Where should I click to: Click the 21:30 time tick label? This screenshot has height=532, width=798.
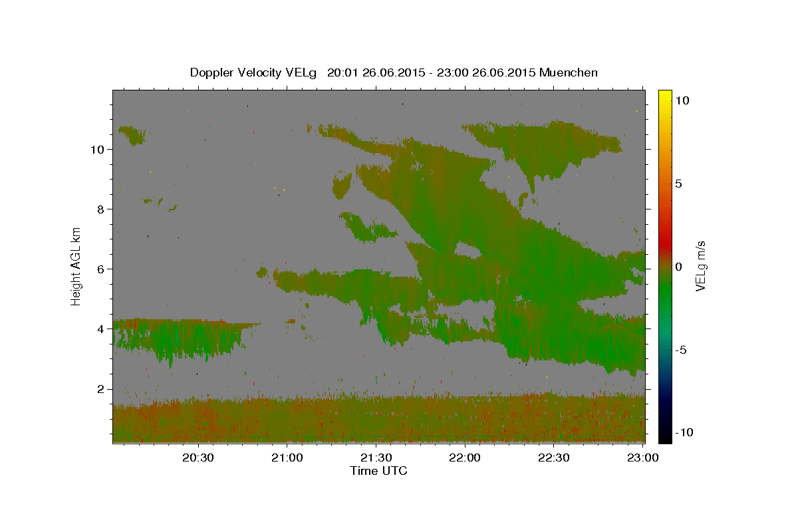376,458
